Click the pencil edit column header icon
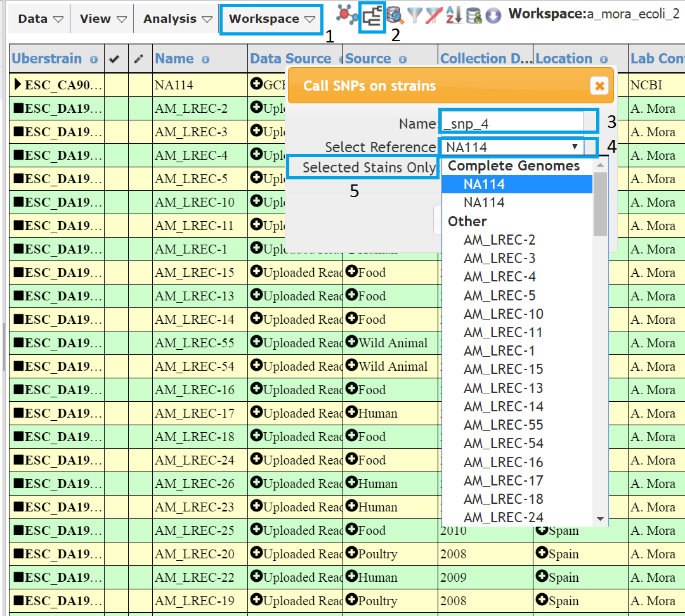This screenshot has width=685, height=616. 138,59
